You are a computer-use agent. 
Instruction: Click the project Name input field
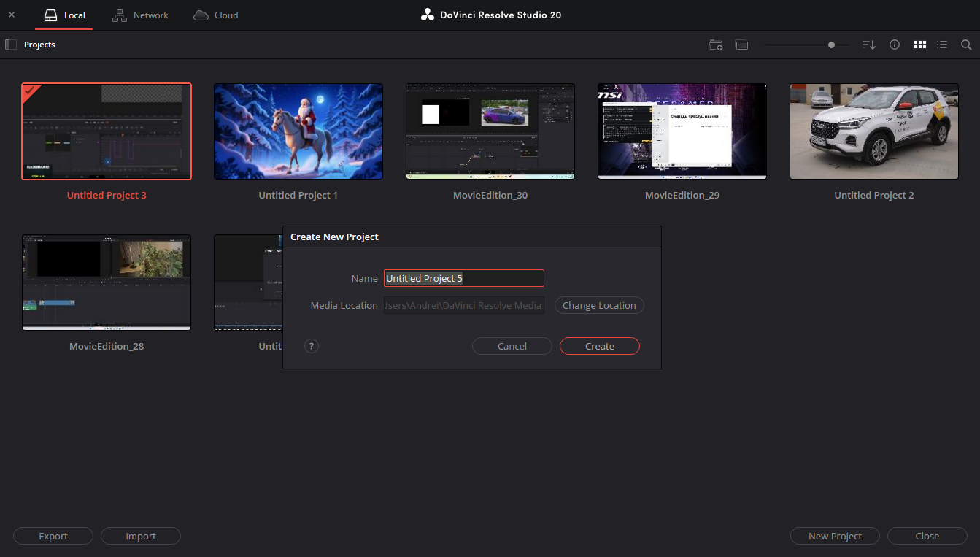463,278
